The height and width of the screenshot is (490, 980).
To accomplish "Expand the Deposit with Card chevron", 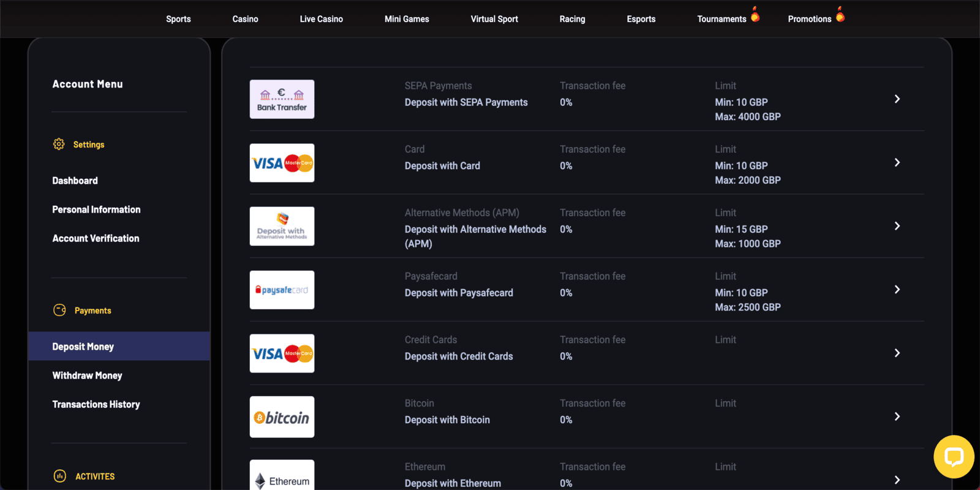I will tap(897, 162).
